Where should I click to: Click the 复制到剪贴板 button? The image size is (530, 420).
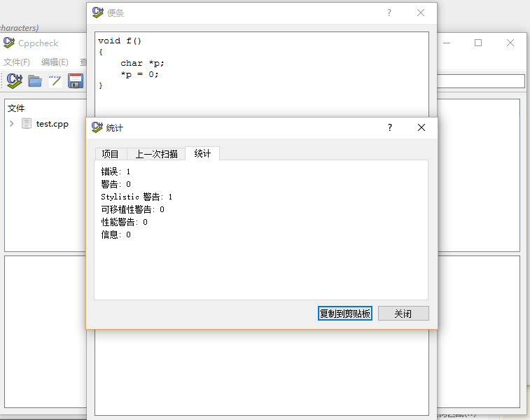tap(344, 314)
